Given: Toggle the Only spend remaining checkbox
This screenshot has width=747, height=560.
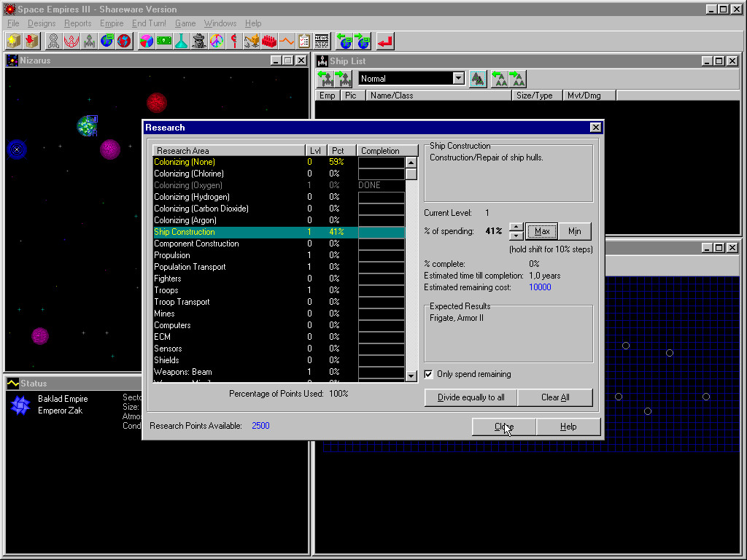Looking at the screenshot, I should click(x=430, y=374).
